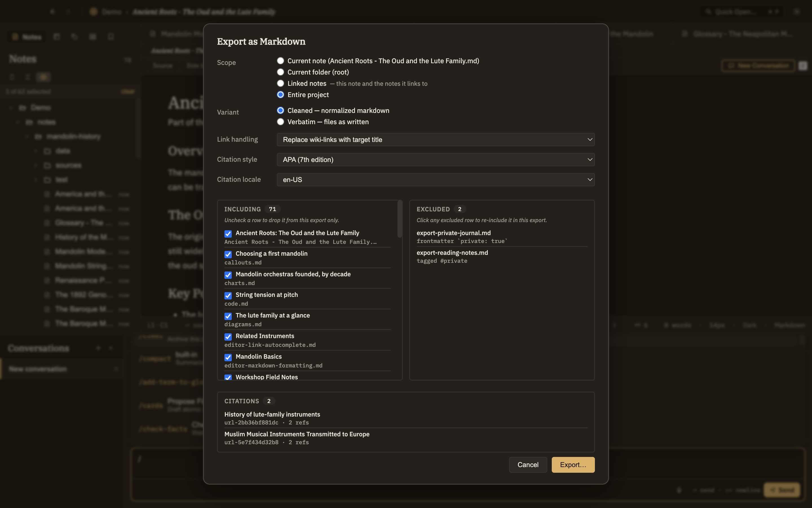The height and width of the screenshot is (508, 812).
Task: Click the Notes tab in background sidebar
Action: (27, 37)
